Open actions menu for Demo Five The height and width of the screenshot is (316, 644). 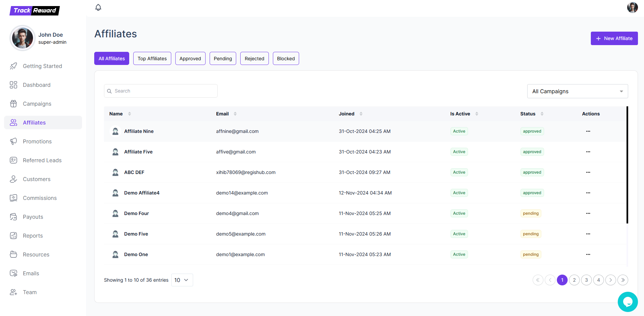(x=588, y=234)
